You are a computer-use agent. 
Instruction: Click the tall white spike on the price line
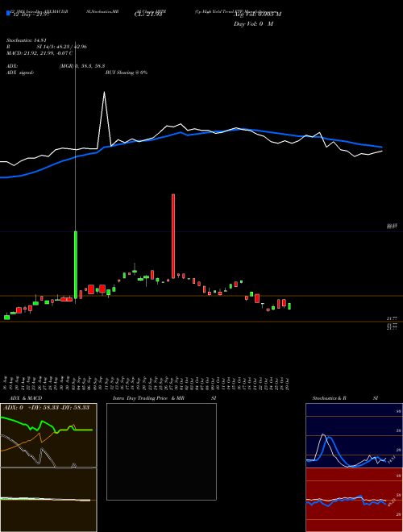104,118
